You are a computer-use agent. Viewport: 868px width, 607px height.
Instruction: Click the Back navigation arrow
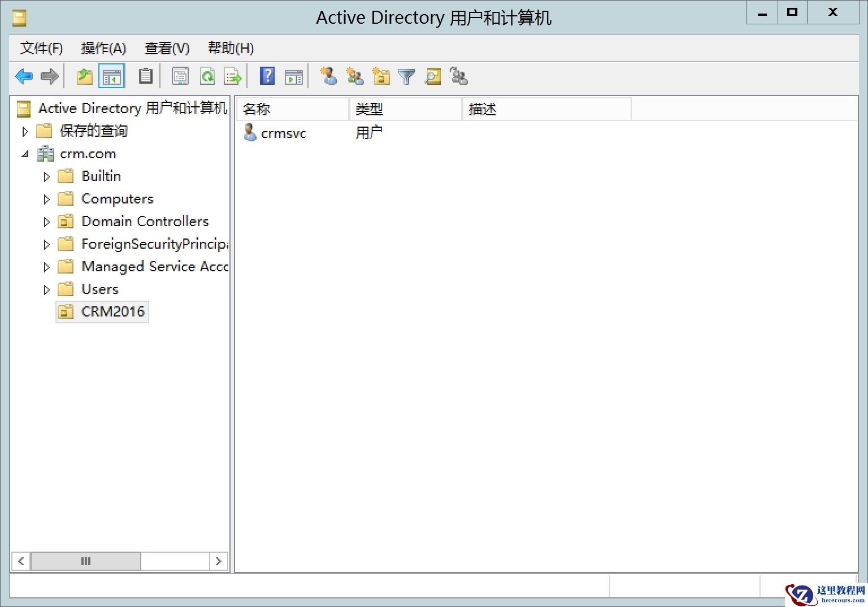(24, 76)
